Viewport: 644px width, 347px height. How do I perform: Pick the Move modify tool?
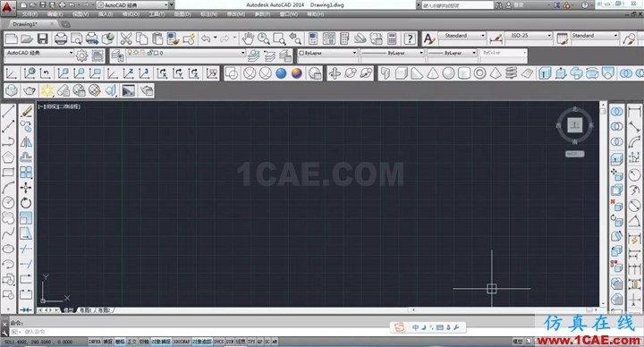[26, 188]
